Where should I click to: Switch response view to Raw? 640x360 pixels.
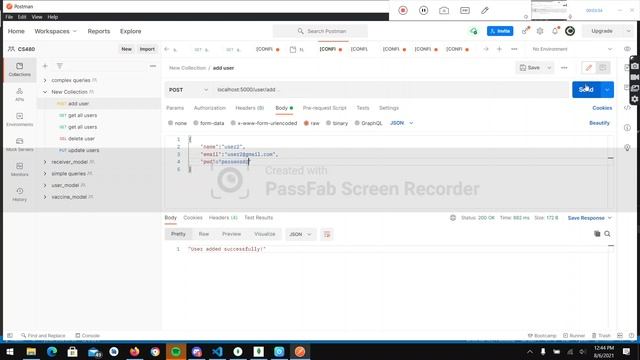click(x=204, y=234)
